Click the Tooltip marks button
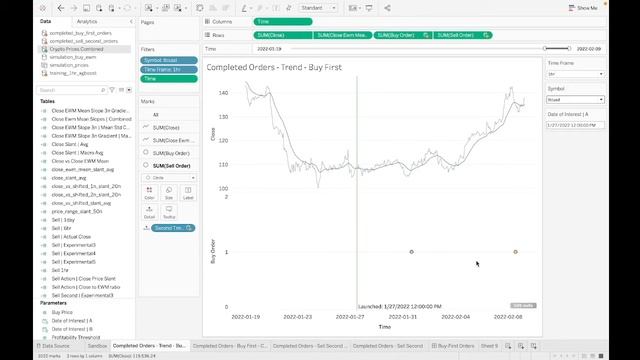 [x=169, y=212]
